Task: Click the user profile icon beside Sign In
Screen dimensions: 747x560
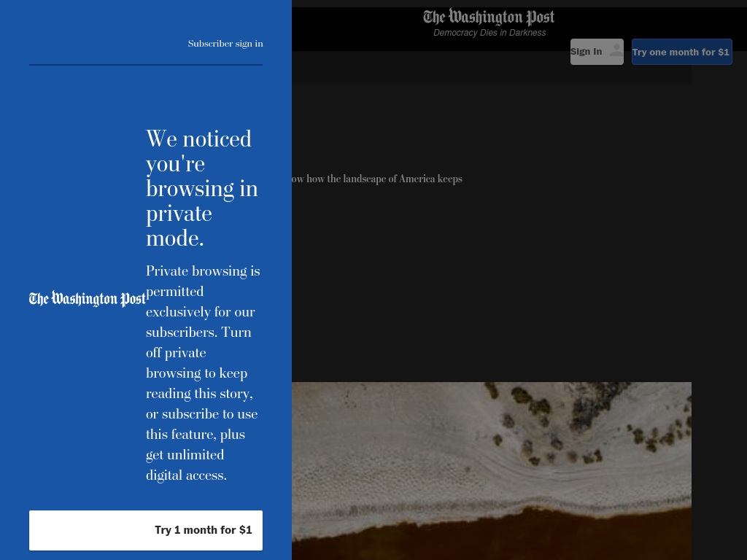Action: click(x=616, y=50)
